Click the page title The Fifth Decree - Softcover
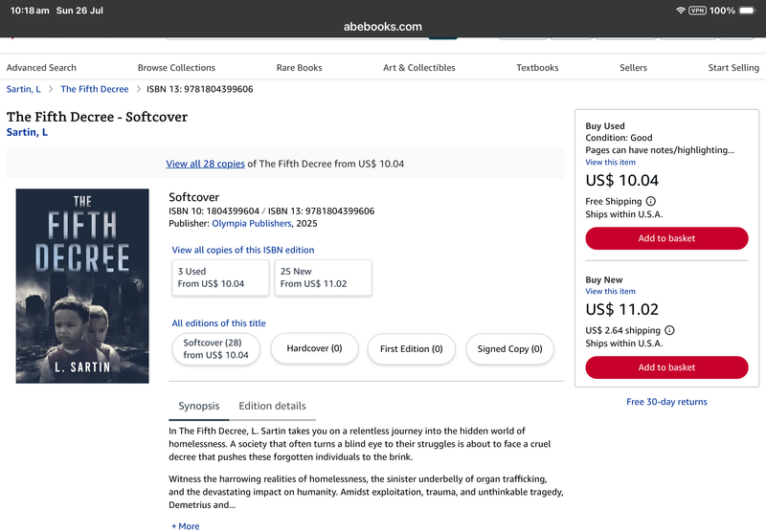766x532 pixels. [97, 117]
